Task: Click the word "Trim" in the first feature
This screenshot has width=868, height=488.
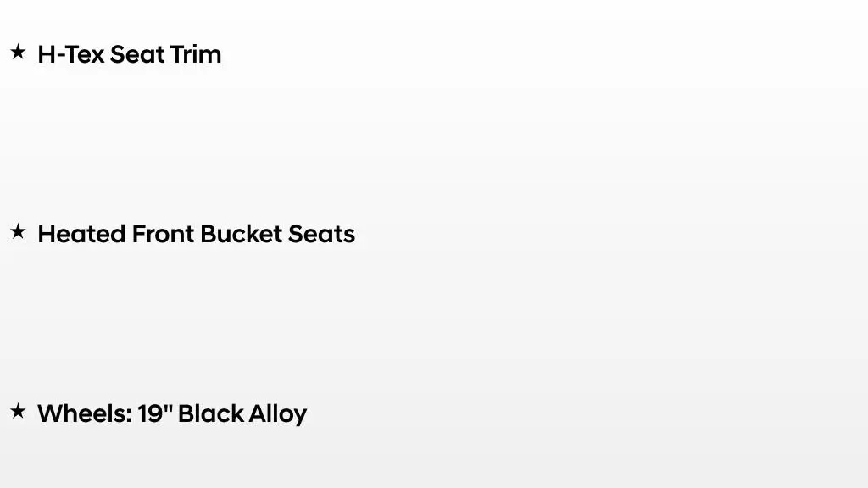Action: [x=196, y=54]
